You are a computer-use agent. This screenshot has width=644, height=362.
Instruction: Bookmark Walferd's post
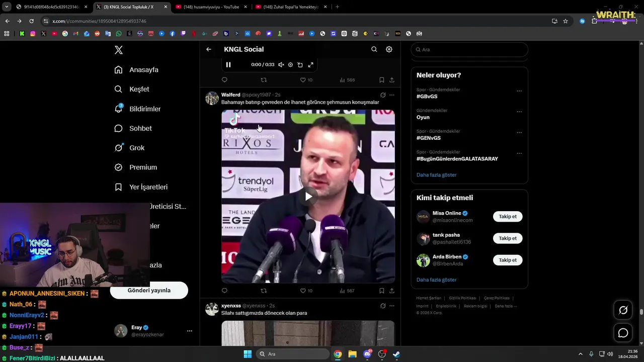click(x=381, y=291)
